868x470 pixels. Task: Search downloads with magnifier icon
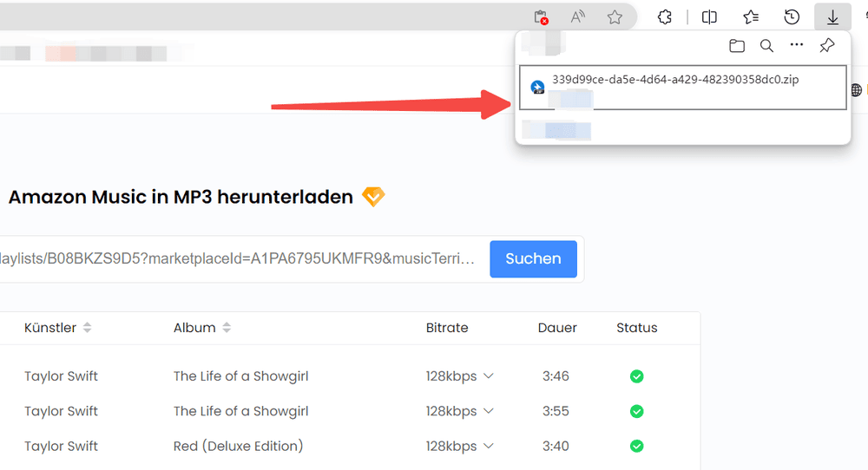[x=766, y=46]
